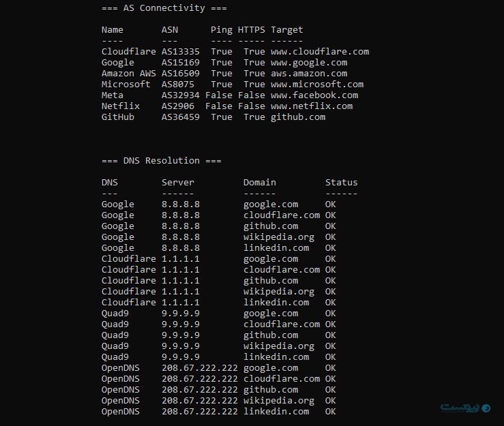Click the AS16509 ASN value
The image size is (504, 426).
point(181,74)
